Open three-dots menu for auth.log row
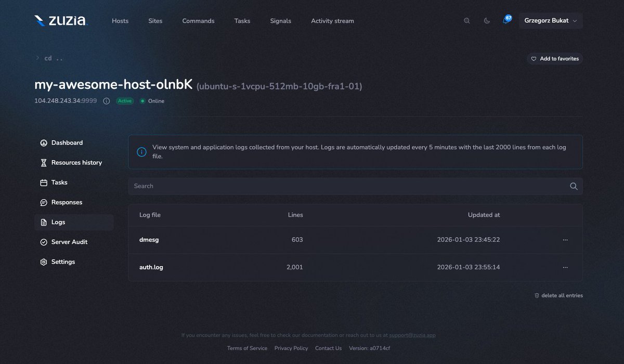Viewport: 624px width, 364px height. pyautogui.click(x=565, y=267)
